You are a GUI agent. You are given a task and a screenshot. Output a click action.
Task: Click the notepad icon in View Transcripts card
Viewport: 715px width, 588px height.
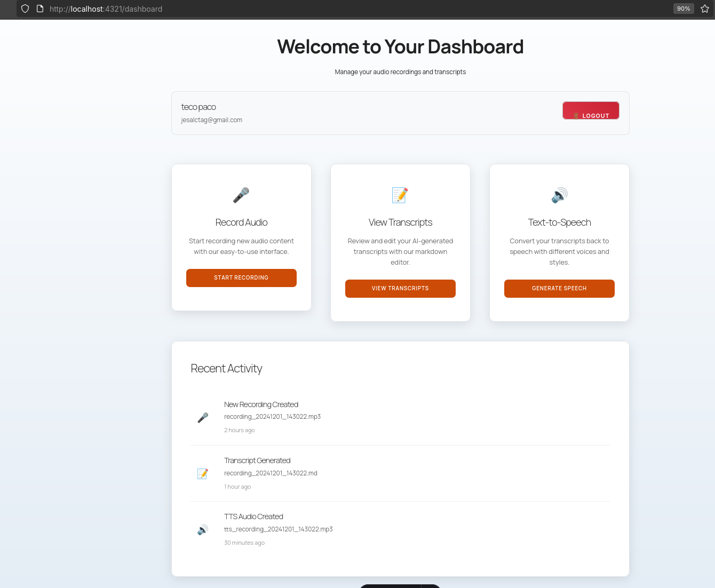click(x=400, y=195)
